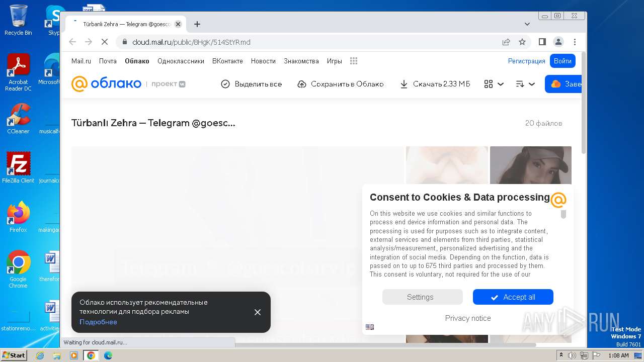Open Windows Media Player in taskbar
The width and height of the screenshot is (644, 362).
tap(74, 355)
